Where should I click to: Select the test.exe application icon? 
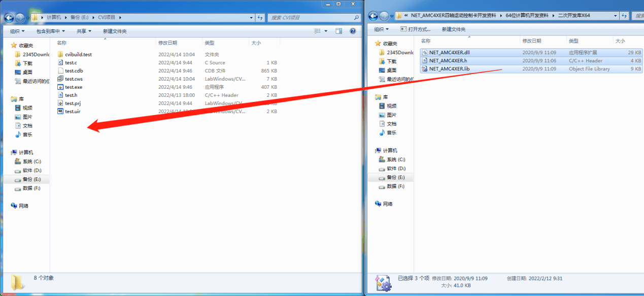(x=60, y=87)
